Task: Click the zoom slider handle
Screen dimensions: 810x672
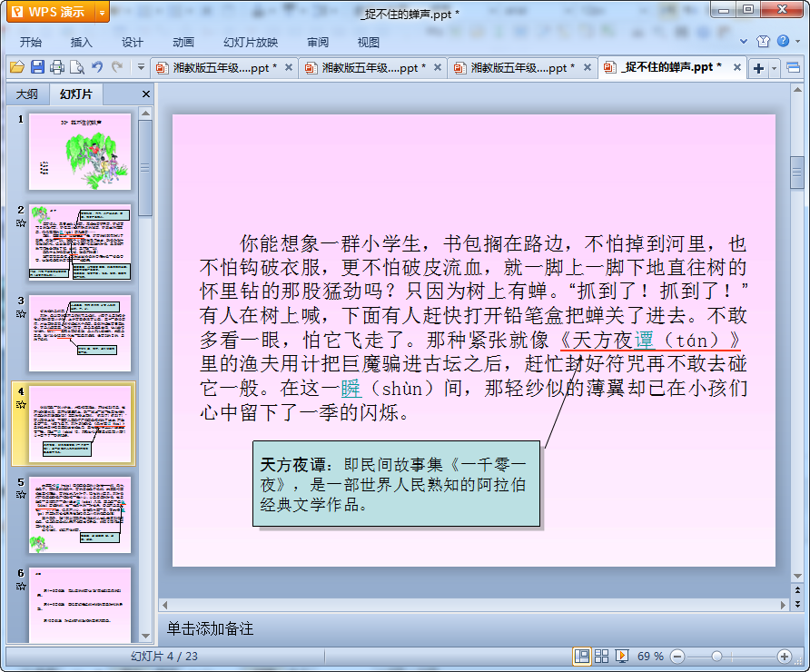Action: (716, 657)
